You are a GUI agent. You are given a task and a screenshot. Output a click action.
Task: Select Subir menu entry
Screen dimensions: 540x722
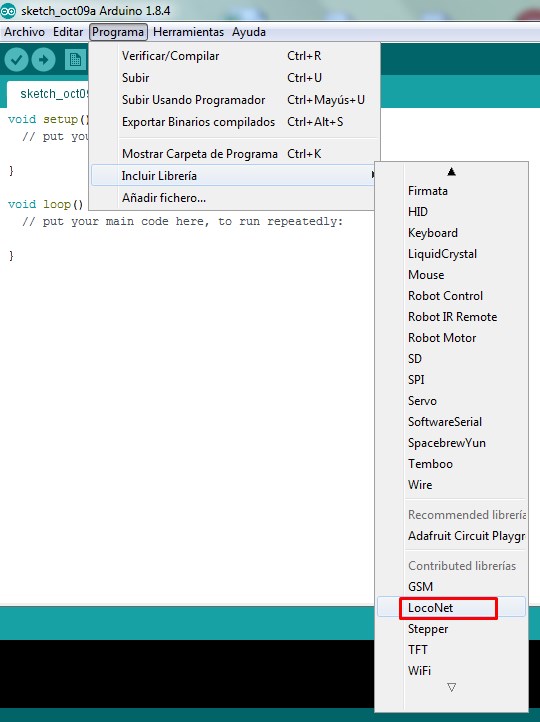click(x=235, y=78)
